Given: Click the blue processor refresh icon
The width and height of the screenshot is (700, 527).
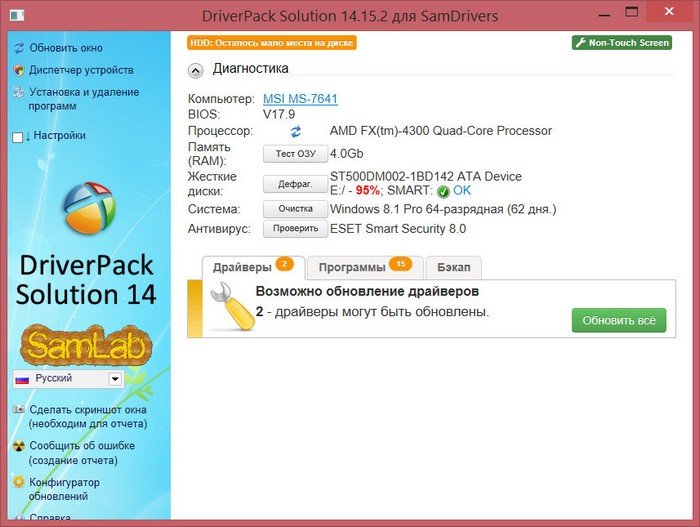Looking at the screenshot, I should (x=296, y=131).
